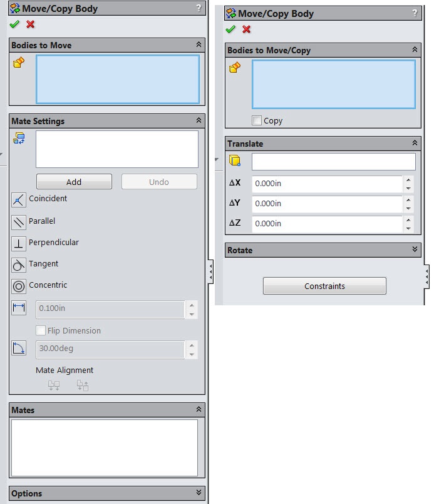Click the left panel collapse handle

pos(210,272)
